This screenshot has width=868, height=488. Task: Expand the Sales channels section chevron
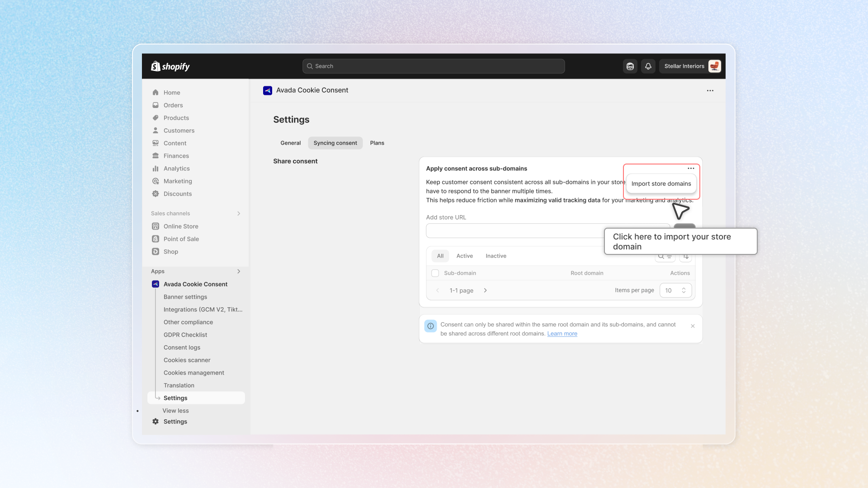tap(239, 214)
